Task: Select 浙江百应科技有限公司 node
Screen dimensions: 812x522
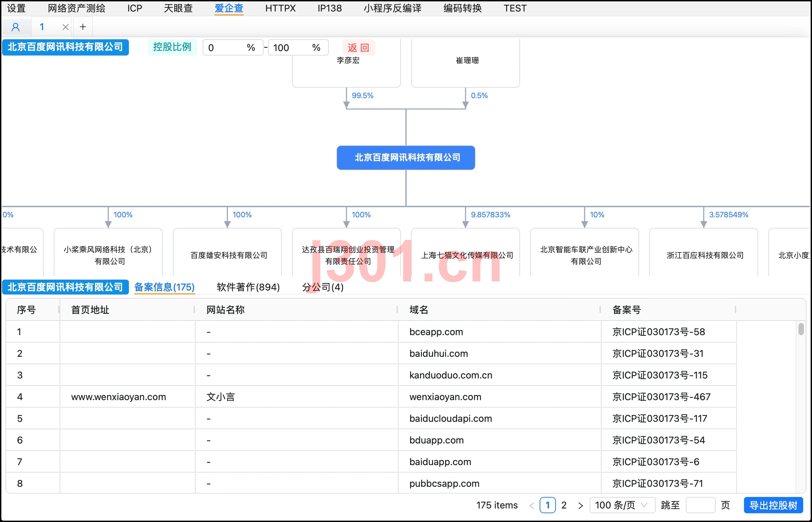Action: click(x=704, y=253)
